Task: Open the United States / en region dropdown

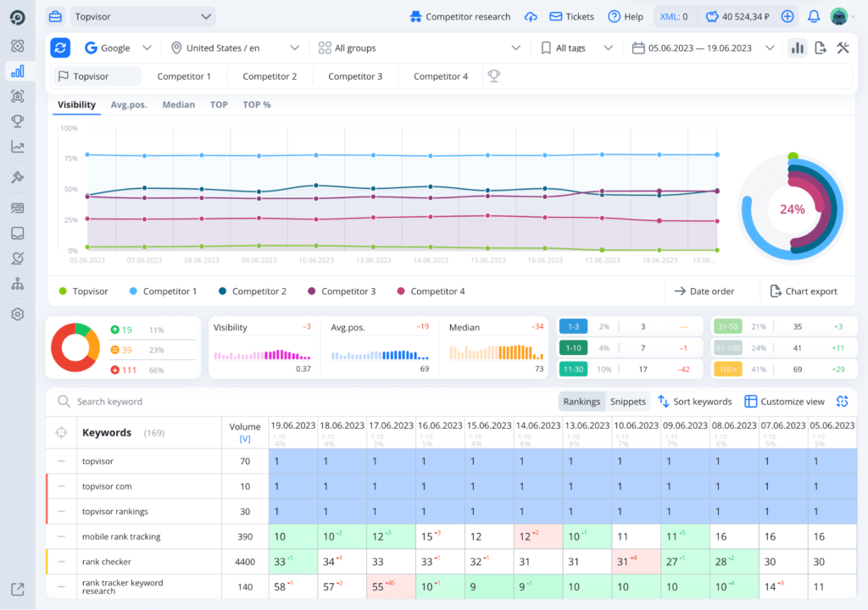Action: point(234,47)
